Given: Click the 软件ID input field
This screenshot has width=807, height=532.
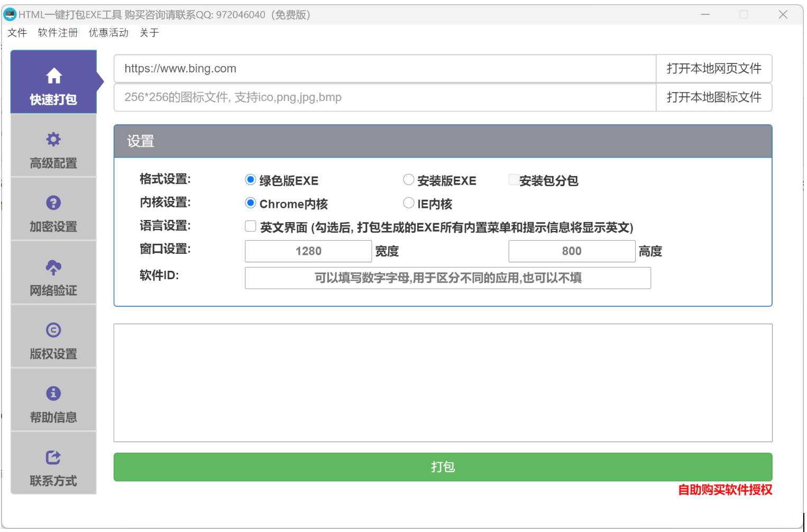Looking at the screenshot, I should (447, 278).
